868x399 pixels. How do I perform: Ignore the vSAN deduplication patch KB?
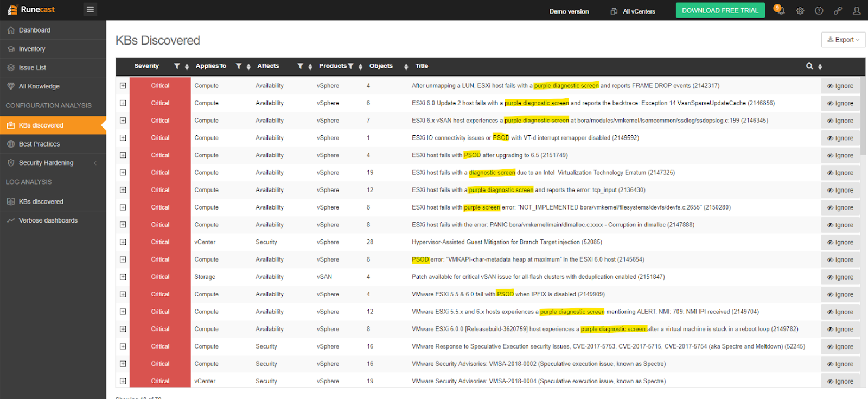point(840,277)
